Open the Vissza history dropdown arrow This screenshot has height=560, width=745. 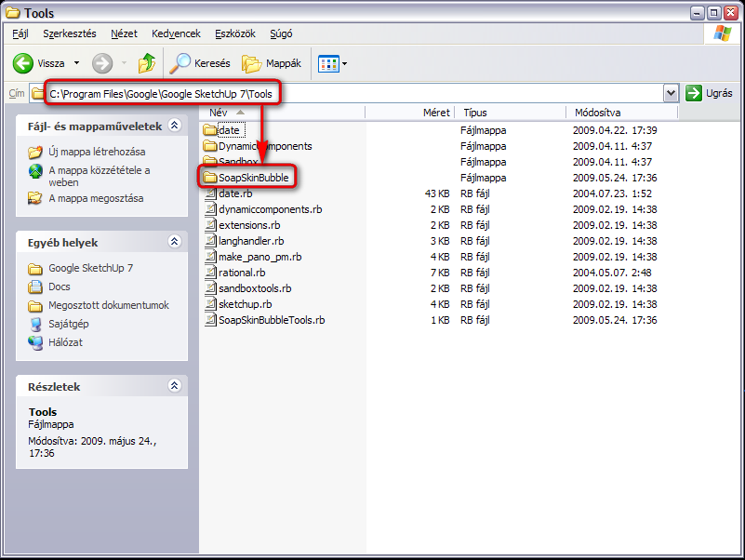tap(76, 63)
